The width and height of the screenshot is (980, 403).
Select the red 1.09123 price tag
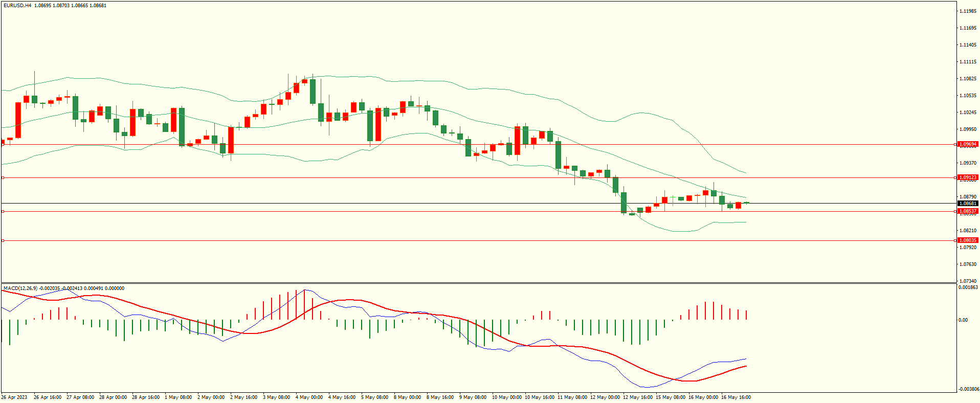pos(967,177)
